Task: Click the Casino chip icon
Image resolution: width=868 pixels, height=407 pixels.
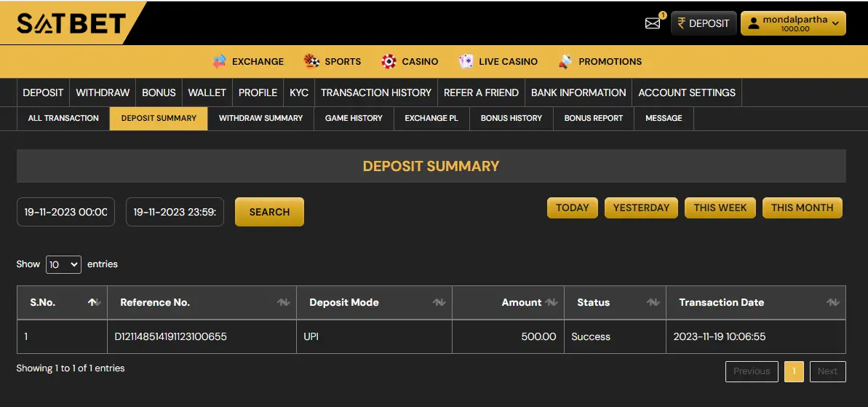Action: click(x=389, y=62)
